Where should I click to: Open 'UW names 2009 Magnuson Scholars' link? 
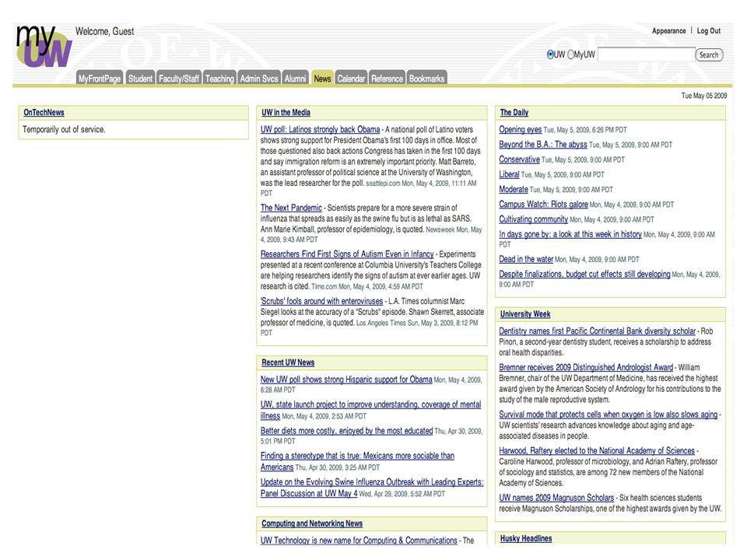pos(556,498)
